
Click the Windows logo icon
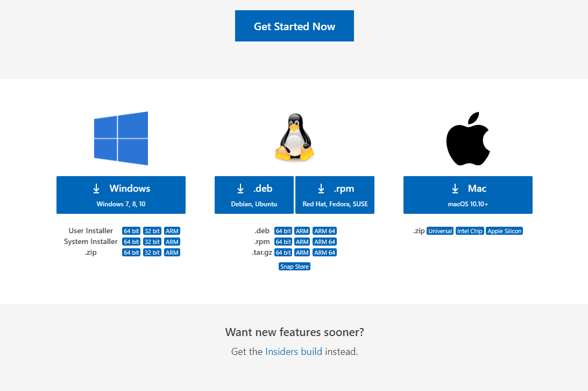121,138
